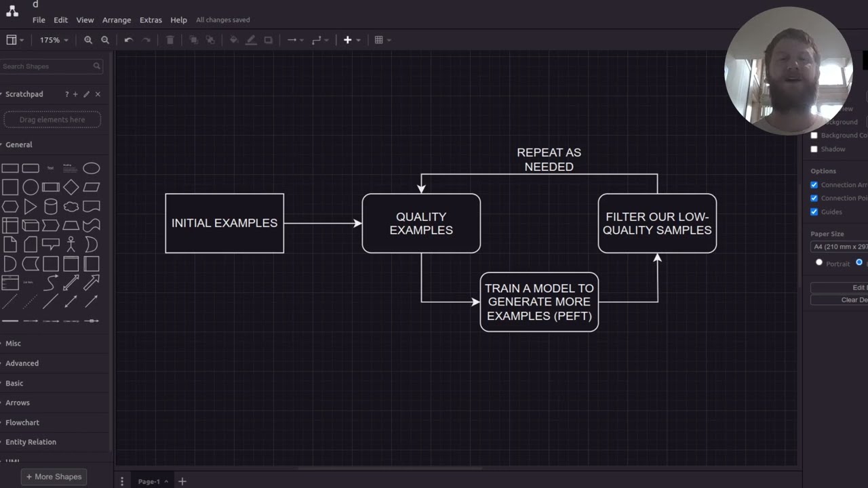868x488 pixels.
Task: Click the line color pencil icon
Action: pyautogui.click(x=251, y=40)
